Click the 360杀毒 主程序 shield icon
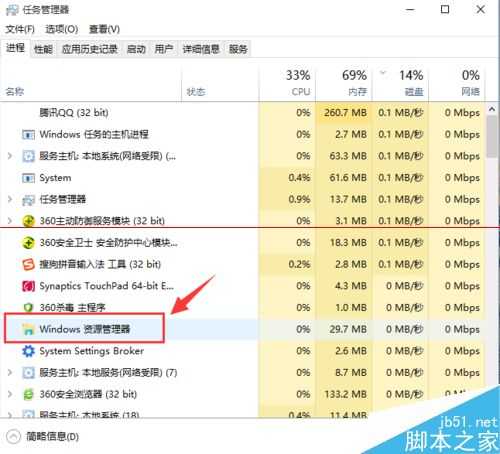 (28, 307)
